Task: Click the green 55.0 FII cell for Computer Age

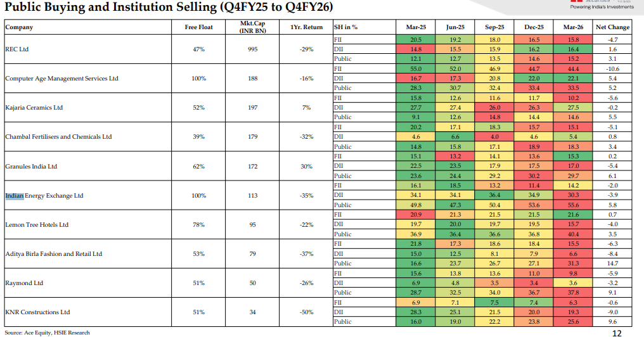Action: [416, 68]
